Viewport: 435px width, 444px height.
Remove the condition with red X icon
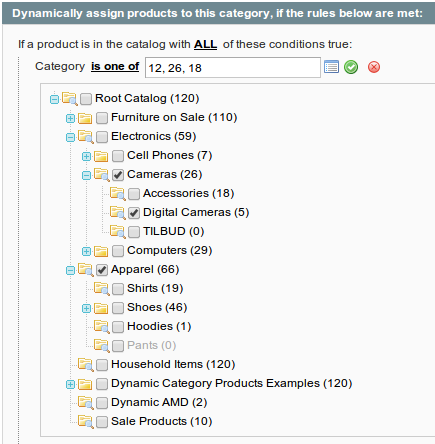[x=374, y=67]
